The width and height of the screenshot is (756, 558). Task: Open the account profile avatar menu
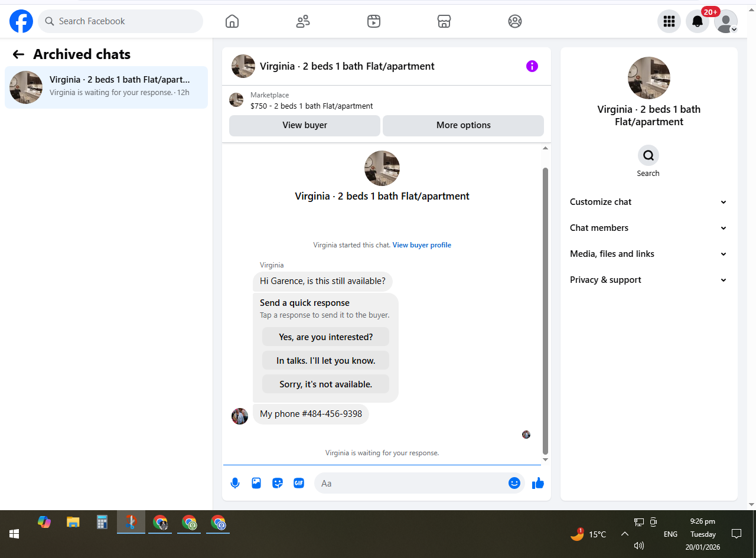726,21
